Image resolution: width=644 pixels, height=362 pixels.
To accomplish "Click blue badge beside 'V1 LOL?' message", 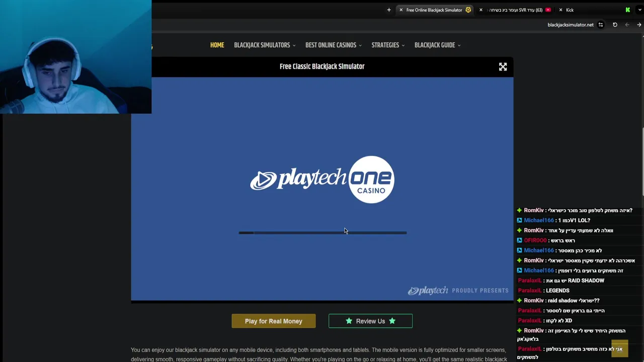I will click(519, 220).
